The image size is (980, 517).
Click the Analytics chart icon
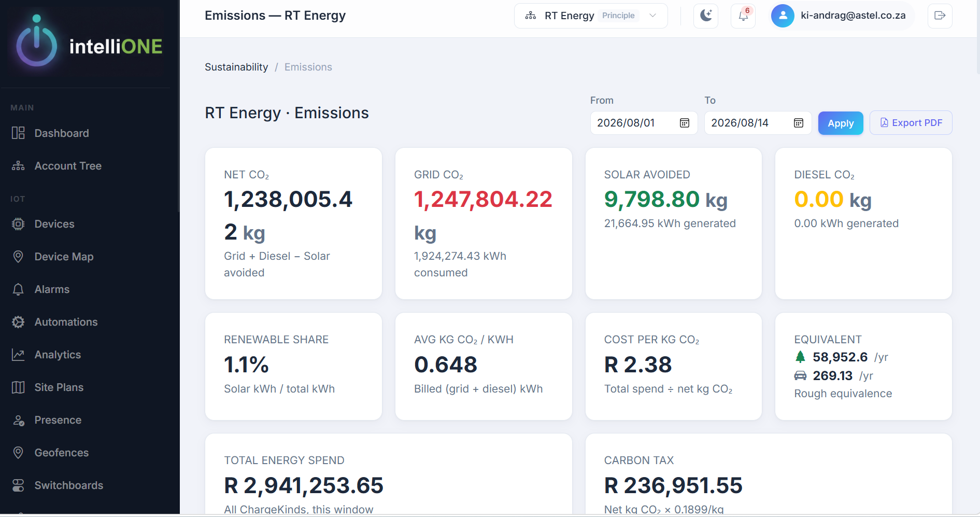coord(18,355)
